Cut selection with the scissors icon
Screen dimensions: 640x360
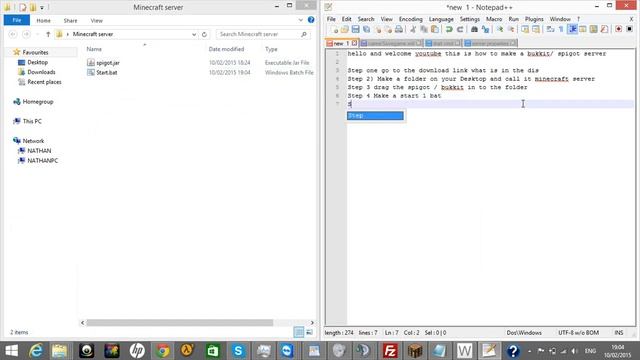[413, 29]
